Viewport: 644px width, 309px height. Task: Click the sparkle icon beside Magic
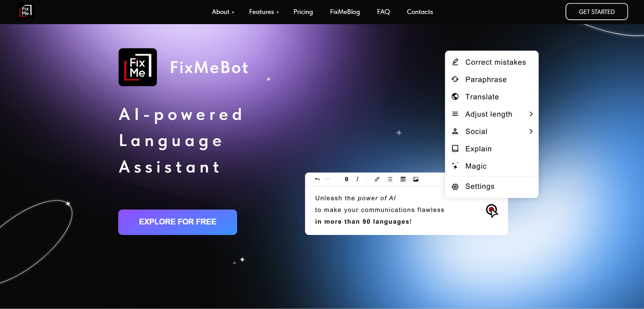click(x=455, y=166)
